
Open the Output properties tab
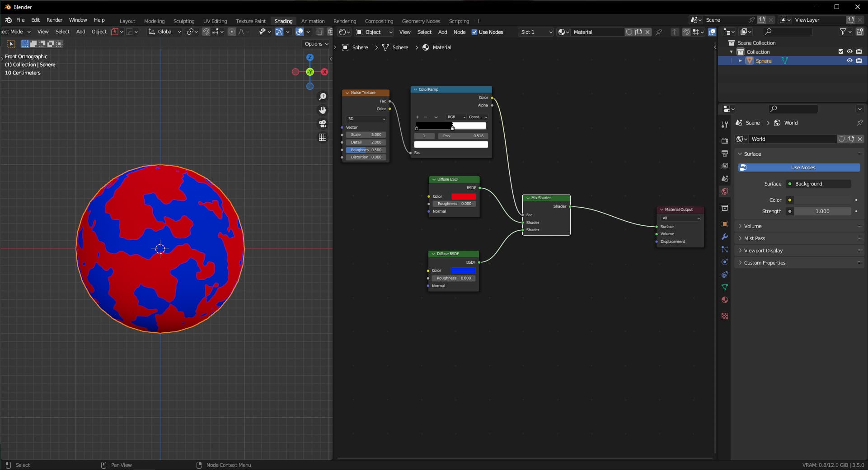tap(725, 154)
